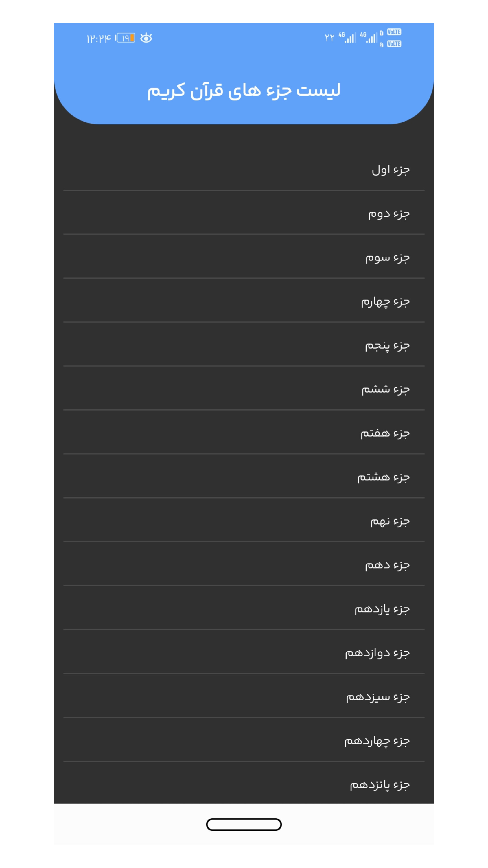This screenshot has width=488, height=868.
Task: Tap the eye comfort icon in status bar
Action: click(146, 38)
